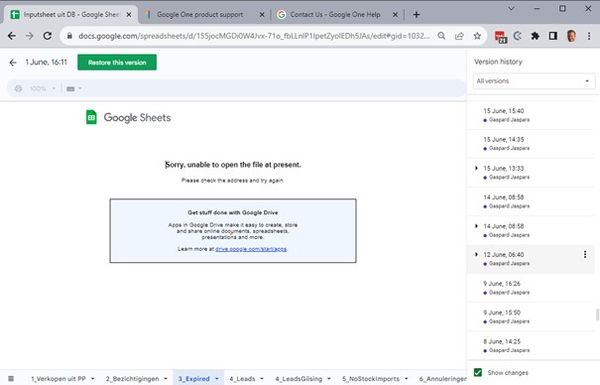Switch to Contact Us - Google One Help tab

click(x=335, y=15)
